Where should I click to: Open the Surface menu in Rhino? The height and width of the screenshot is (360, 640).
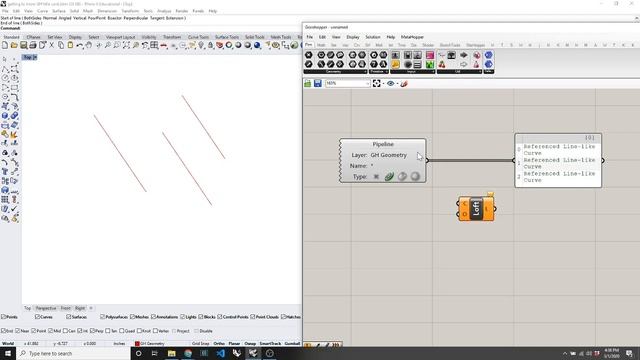click(x=59, y=11)
